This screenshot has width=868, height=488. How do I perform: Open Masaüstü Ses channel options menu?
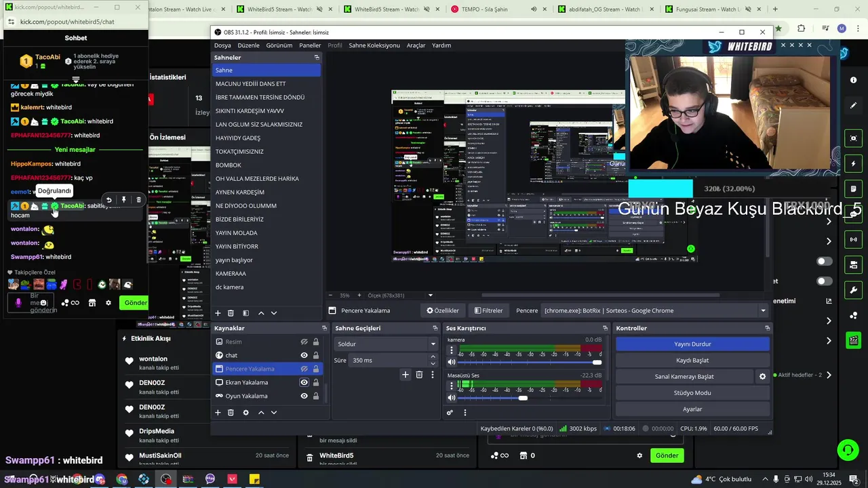click(x=452, y=386)
